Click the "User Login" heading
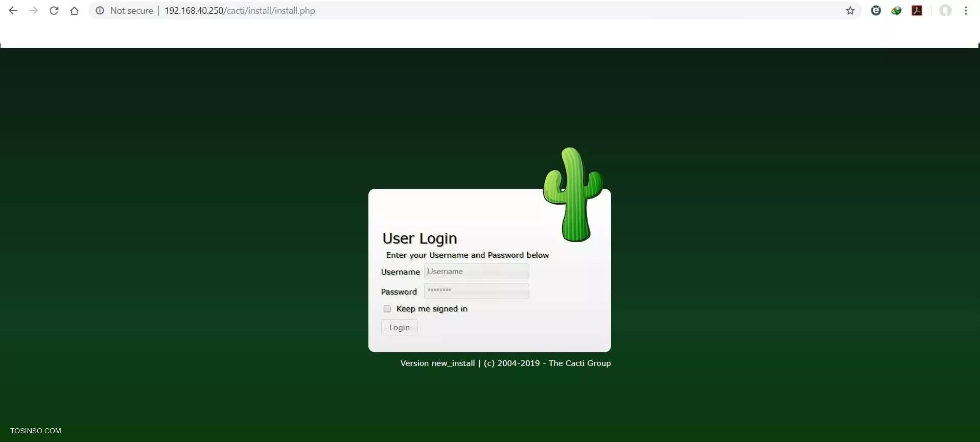Screen dimensions: 980x442 419,238
